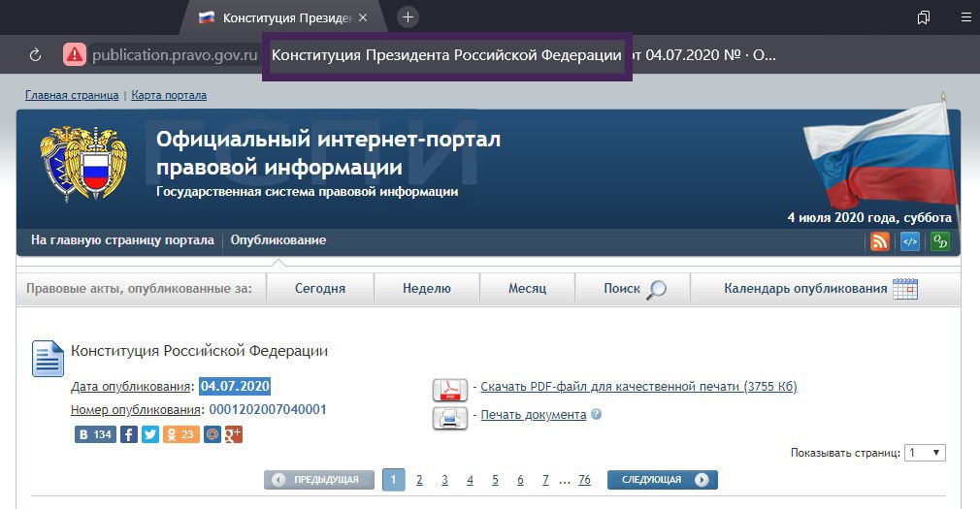Click the green open data icon

(940, 242)
